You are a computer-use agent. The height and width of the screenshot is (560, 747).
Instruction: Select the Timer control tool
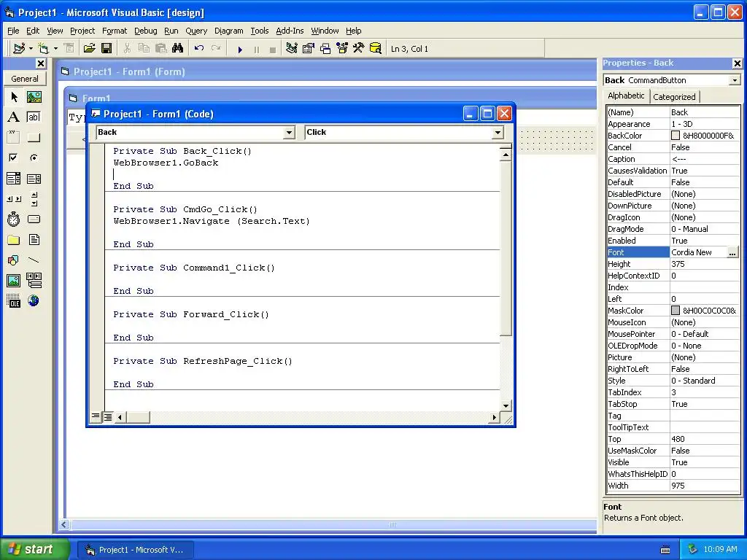point(14,219)
